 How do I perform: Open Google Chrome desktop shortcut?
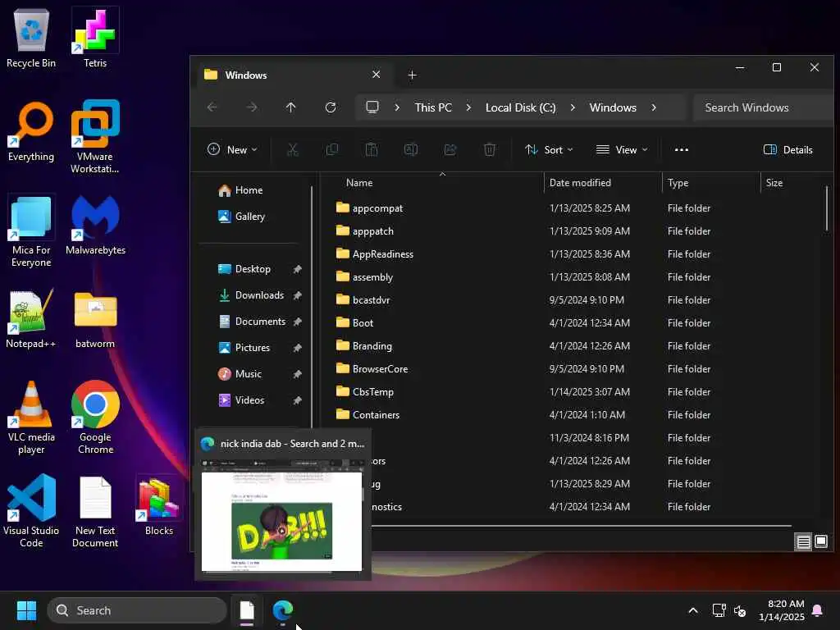pos(95,418)
